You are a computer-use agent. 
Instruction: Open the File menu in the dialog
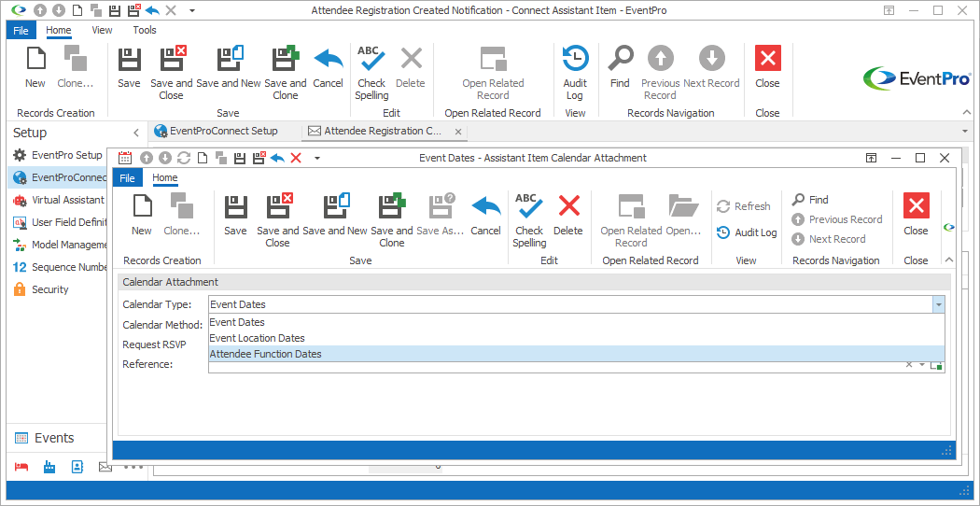point(127,178)
